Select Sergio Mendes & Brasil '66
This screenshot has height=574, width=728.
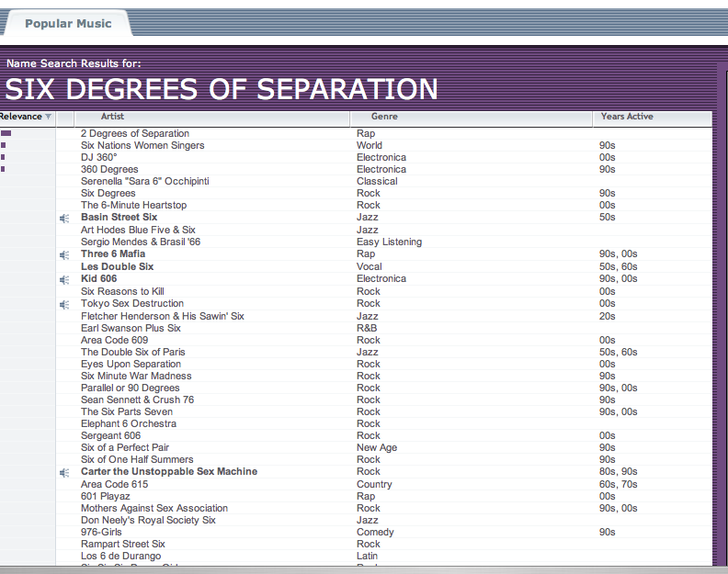141,242
